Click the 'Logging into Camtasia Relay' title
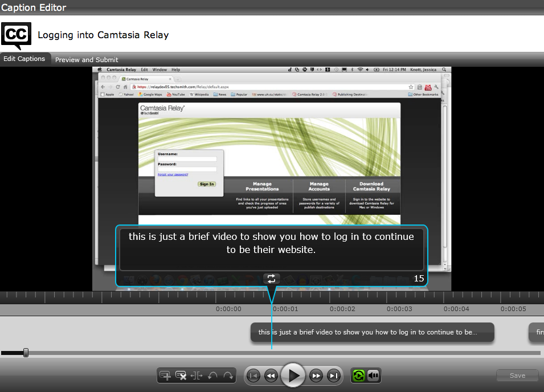The width and height of the screenshot is (544, 392). click(103, 35)
